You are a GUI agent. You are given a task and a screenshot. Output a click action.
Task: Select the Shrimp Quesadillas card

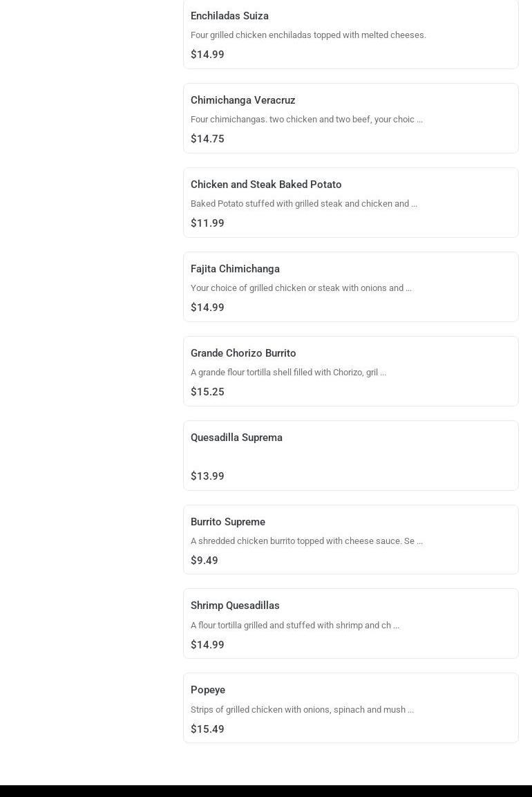(350, 623)
